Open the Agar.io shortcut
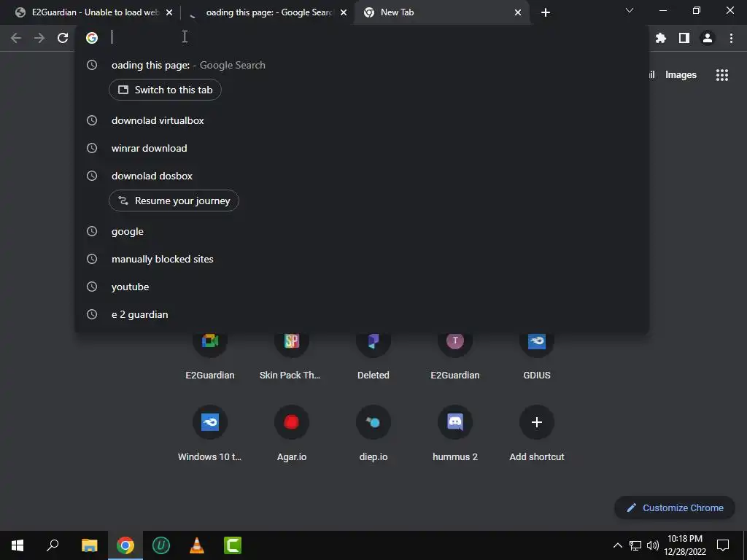 point(292,433)
